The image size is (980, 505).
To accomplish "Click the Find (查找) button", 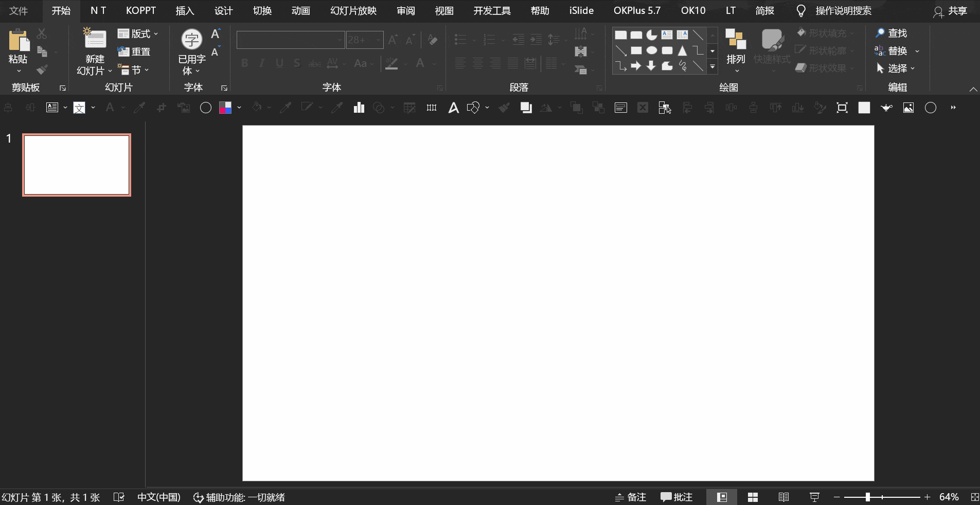I will (892, 33).
